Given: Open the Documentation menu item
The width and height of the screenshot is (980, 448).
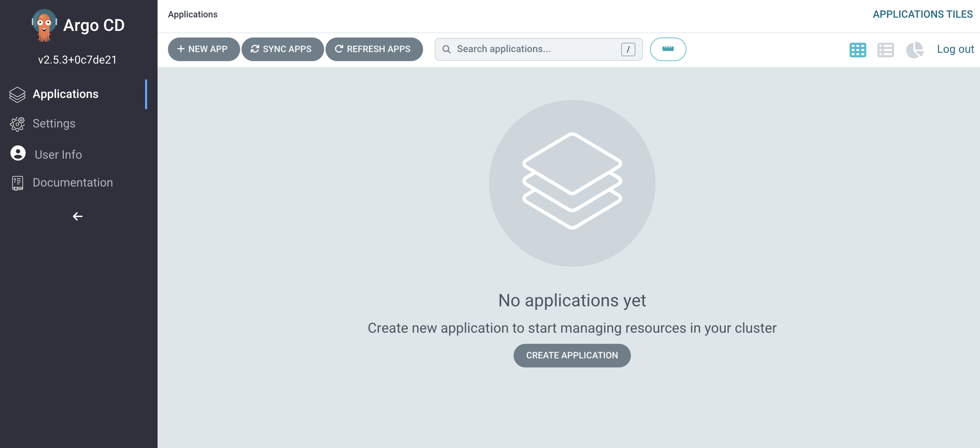Looking at the screenshot, I should (73, 183).
